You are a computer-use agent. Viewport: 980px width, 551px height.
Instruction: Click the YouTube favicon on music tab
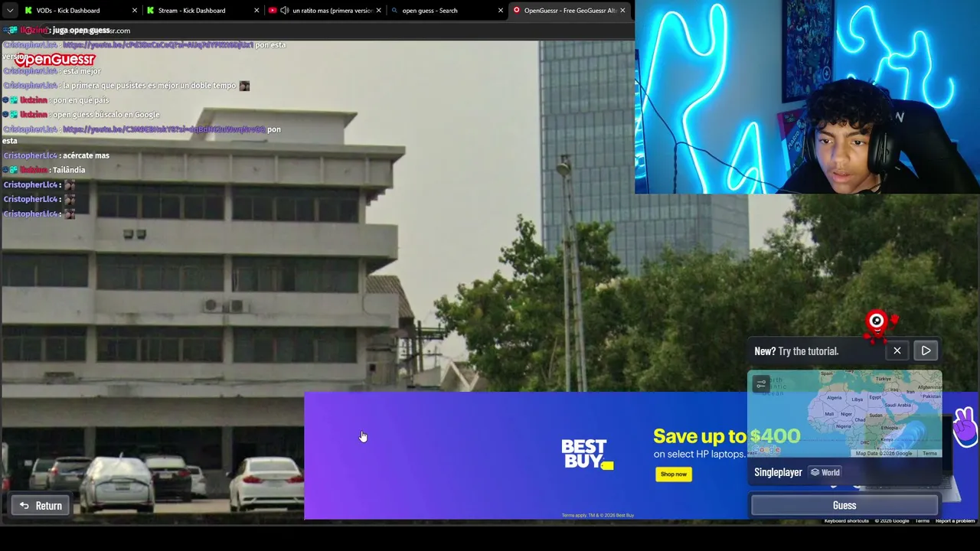coord(273,11)
